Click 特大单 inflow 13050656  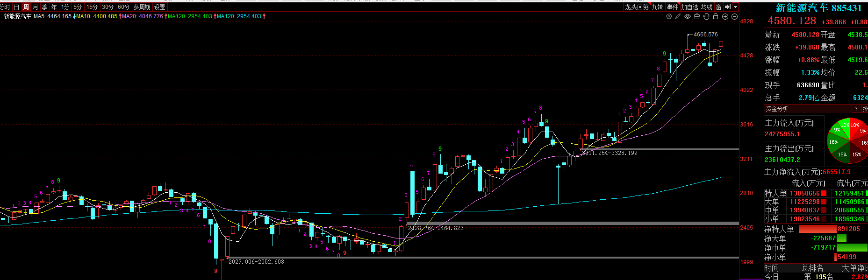point(805,193)
